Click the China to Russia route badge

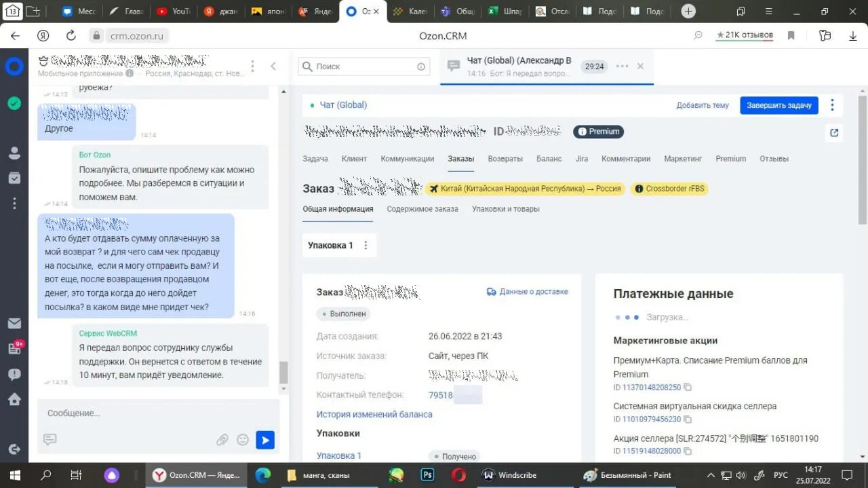[x=525, y=189]
